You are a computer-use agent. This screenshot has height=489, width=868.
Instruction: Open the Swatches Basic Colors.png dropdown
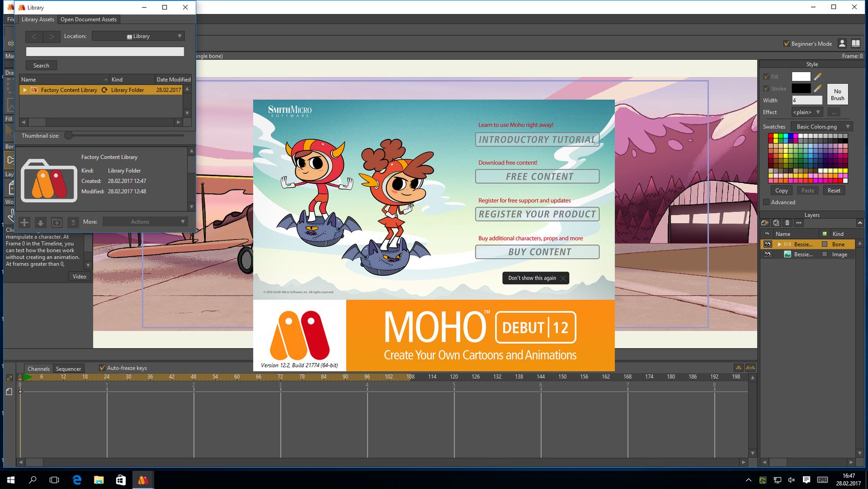click(x=822, y=127)
